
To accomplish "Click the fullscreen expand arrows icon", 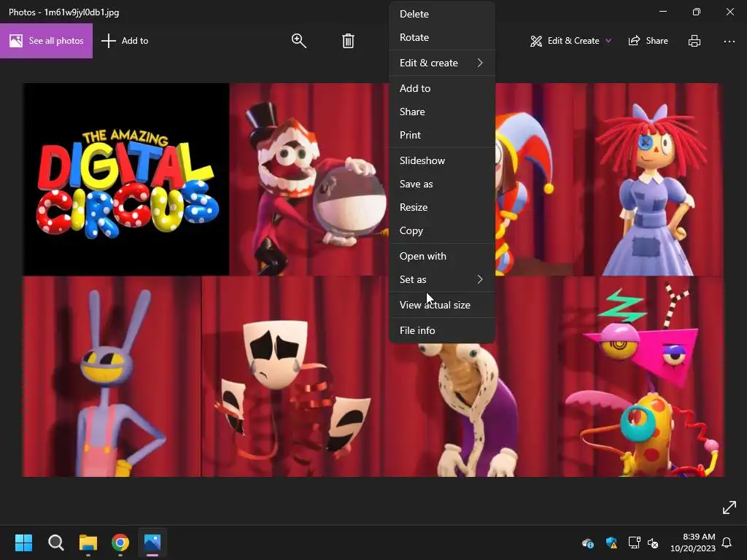I will click(x=729, y=507).
